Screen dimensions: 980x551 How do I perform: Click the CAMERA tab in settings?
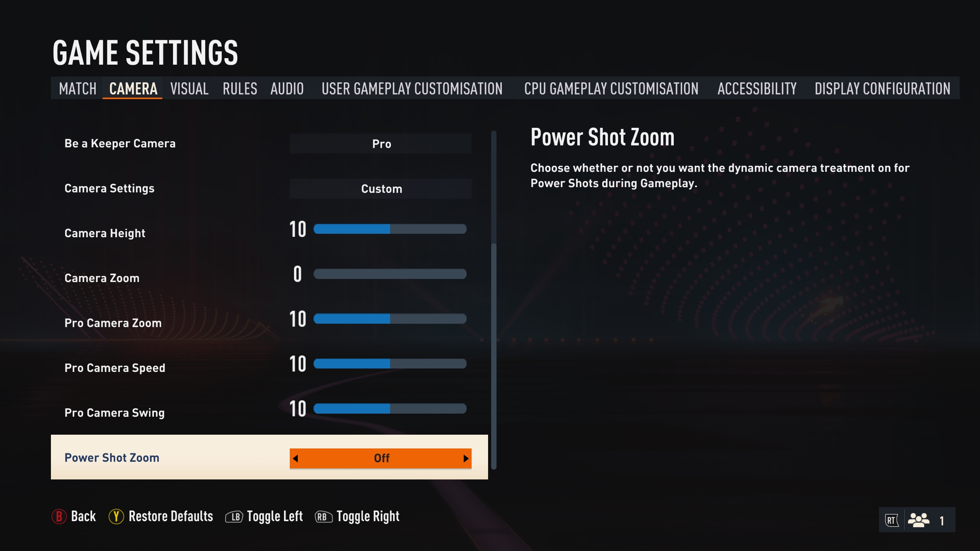(x=132, y=88)
